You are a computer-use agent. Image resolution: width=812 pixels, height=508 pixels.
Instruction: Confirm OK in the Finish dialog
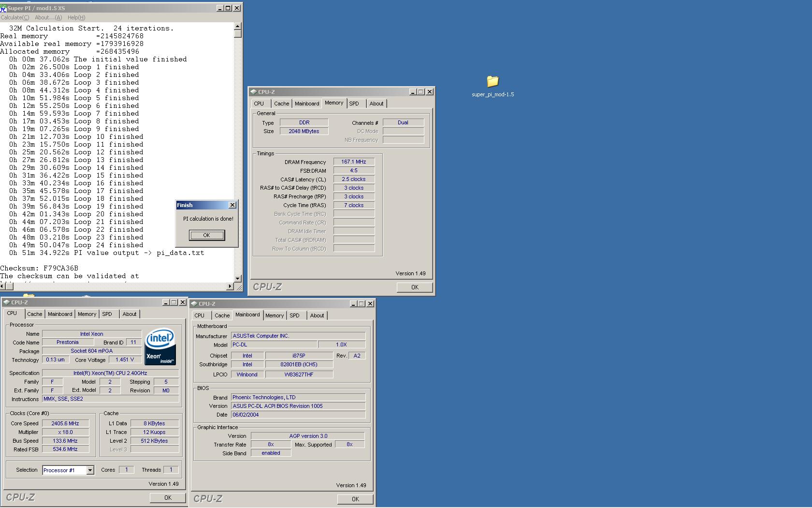coord(207,235)
